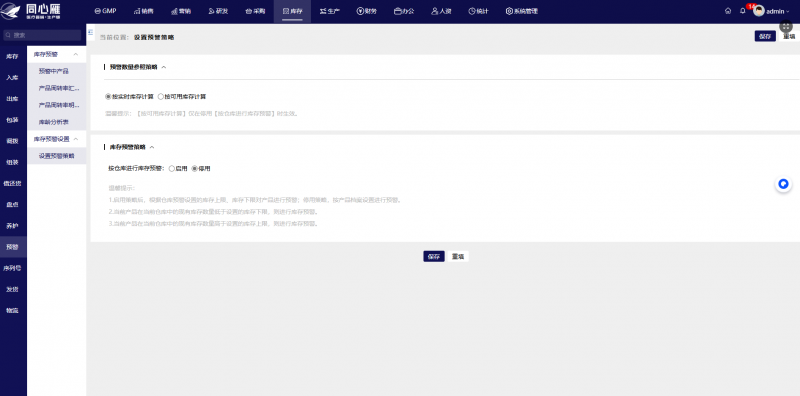The height and width of the screenshot is (396, 800).
Task: Select 按实时库存计算 radio option
Action: [x=129, y=96]
